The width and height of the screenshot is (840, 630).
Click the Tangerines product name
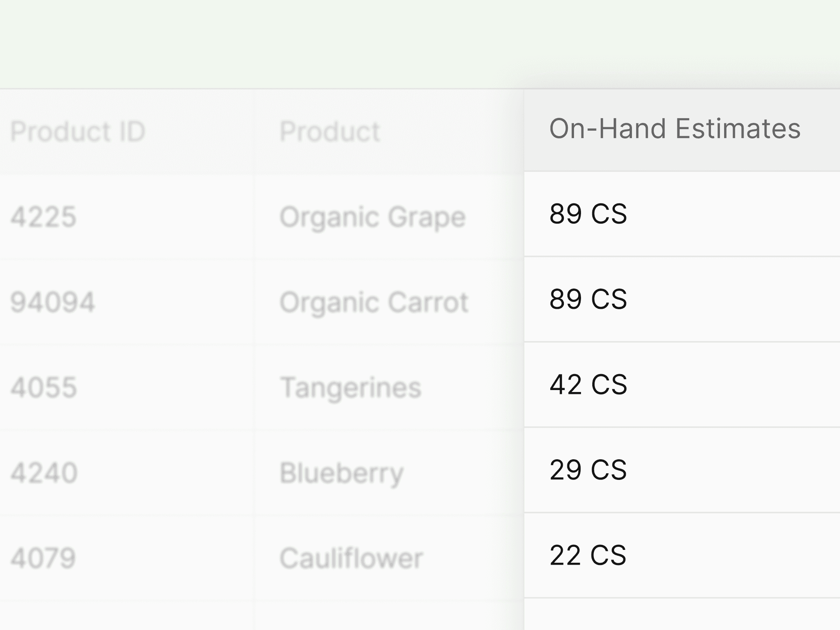(351, 387)
